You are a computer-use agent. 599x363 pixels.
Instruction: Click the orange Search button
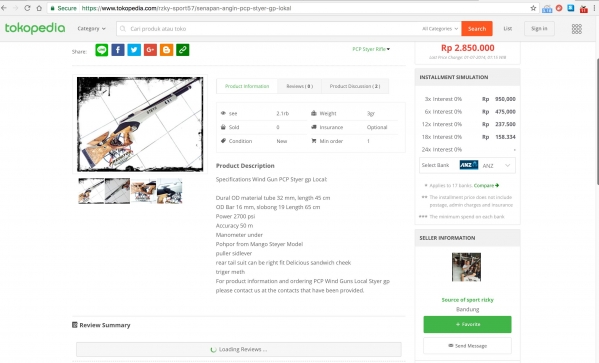[477, 29]
